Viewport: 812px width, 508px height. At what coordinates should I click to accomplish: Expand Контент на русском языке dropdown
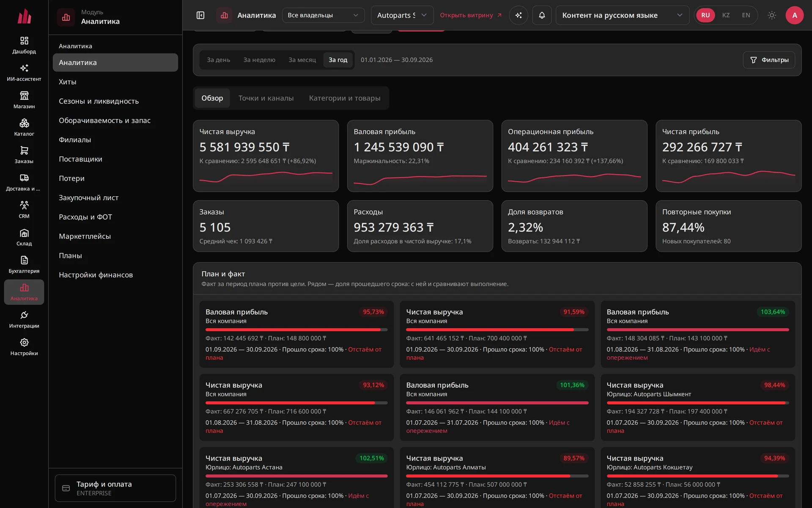tap(622, 15)
